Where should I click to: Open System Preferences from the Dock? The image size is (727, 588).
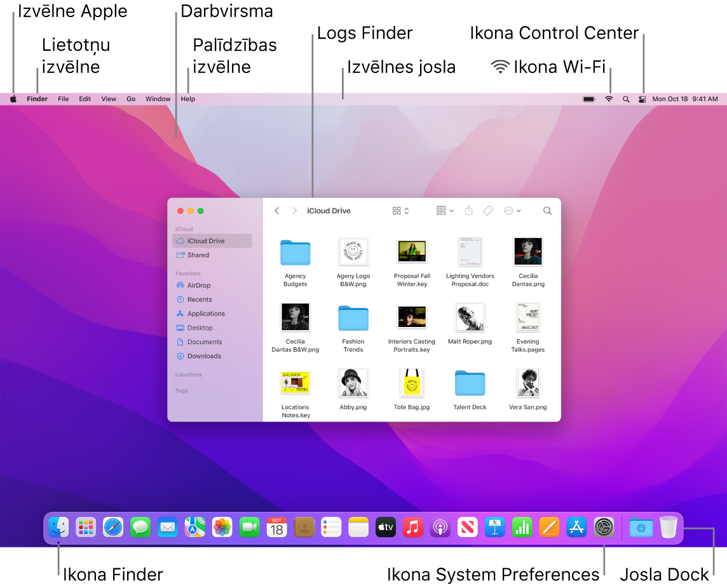tap(604, 527)
